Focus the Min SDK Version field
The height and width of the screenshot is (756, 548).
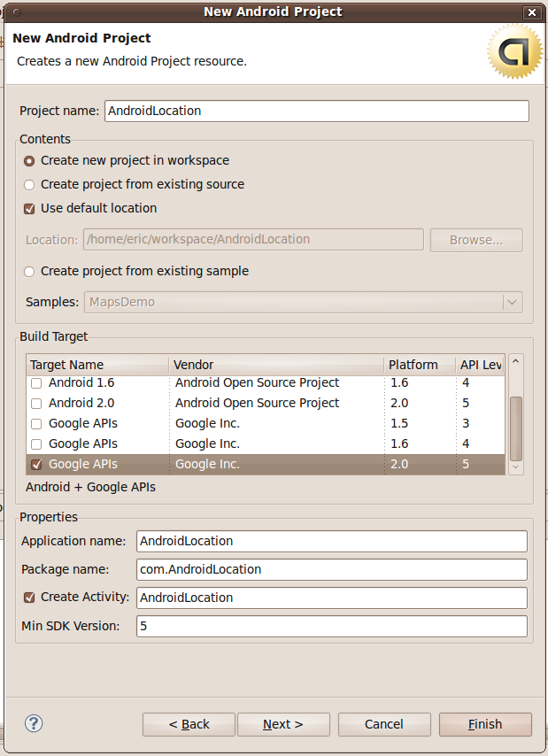332,626
